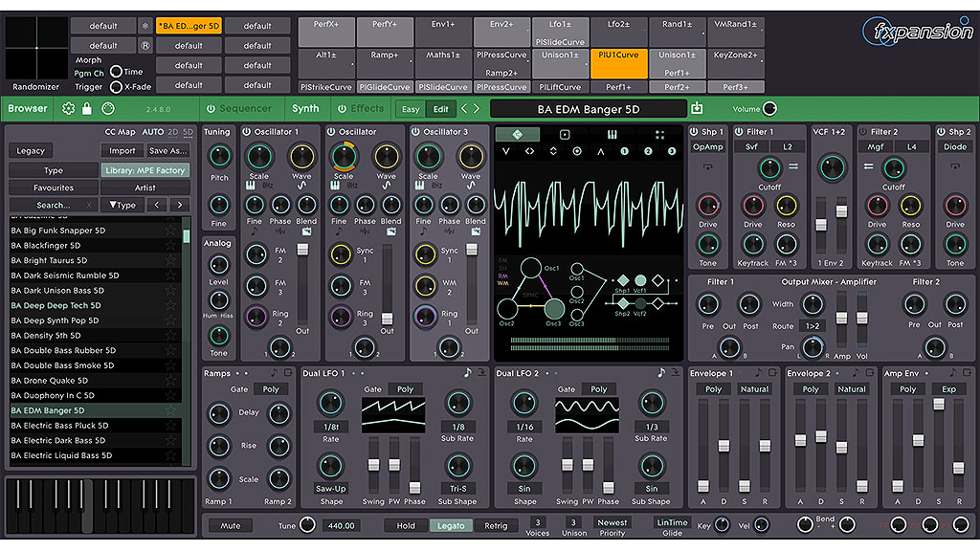Screen dimensions: 980x551
Task: Open the Browser tab
Action: click(x=28, y=109)
